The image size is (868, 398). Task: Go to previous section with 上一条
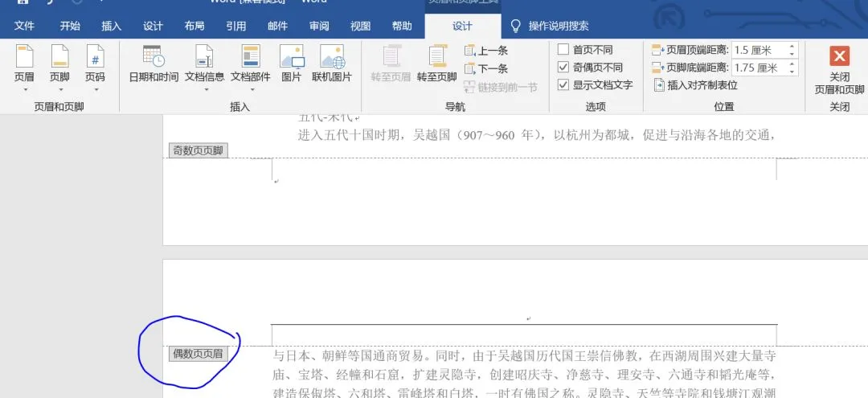click(485, 51)
